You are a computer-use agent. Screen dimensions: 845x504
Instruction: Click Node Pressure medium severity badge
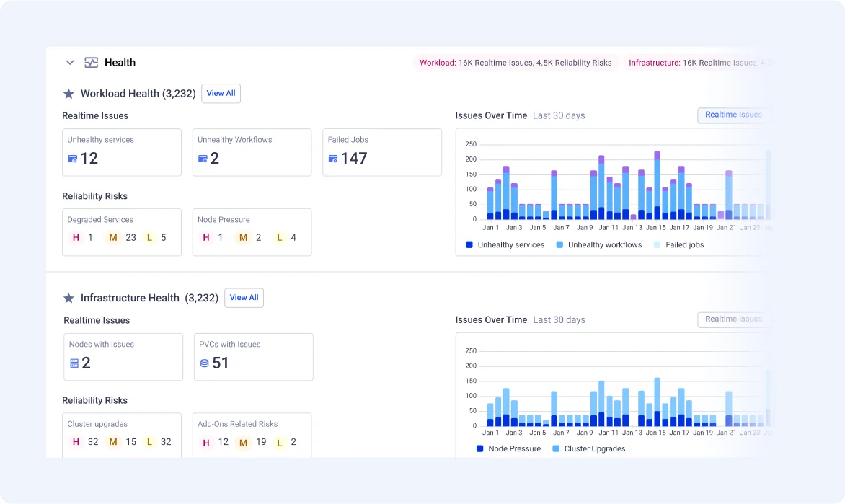(x=243, y=238)
